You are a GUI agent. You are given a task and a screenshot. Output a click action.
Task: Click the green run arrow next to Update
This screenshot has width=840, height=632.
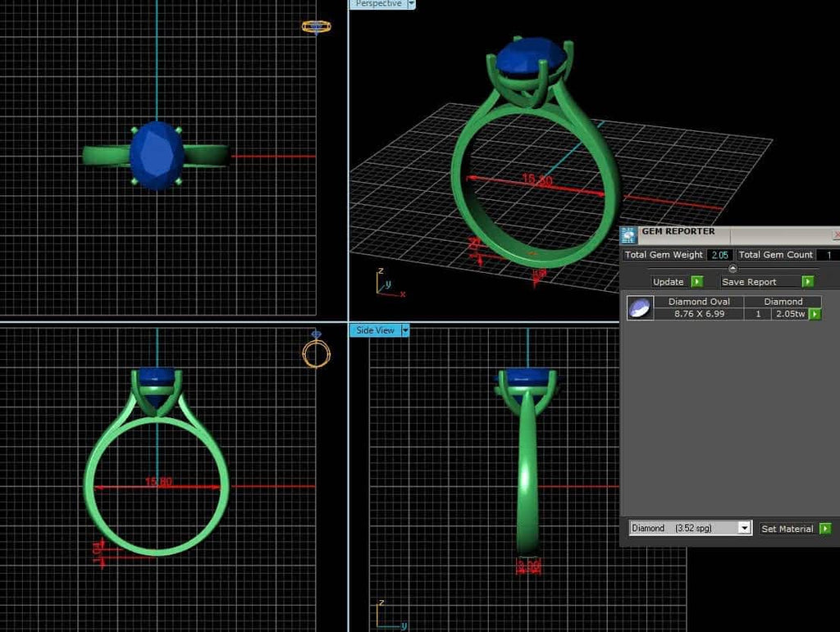[x=696, y=282]
